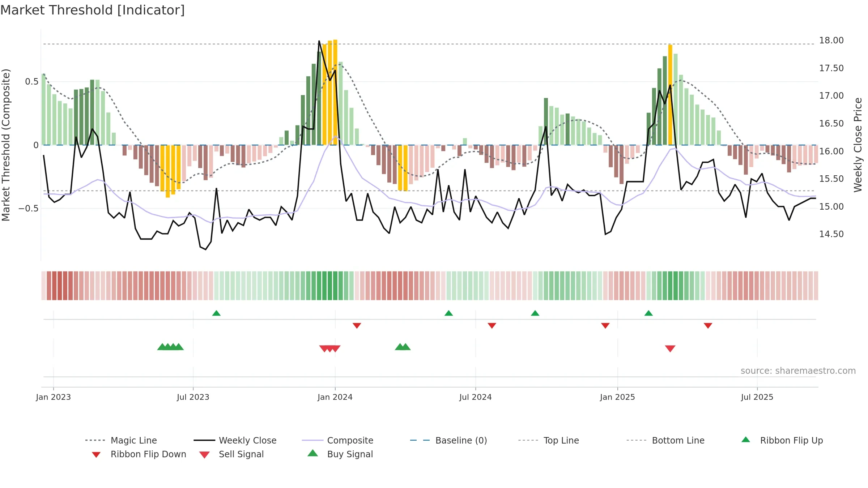Toggle the Buy Signal legend entry

coord(340,454)
